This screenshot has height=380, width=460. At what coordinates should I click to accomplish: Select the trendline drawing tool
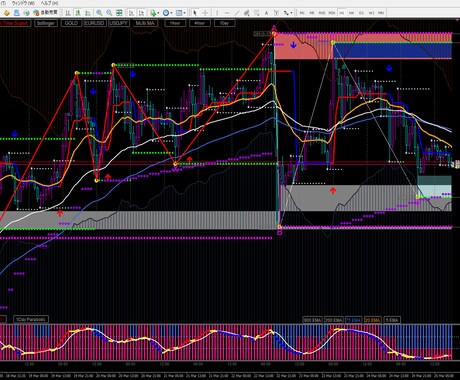tap(237, 13)
